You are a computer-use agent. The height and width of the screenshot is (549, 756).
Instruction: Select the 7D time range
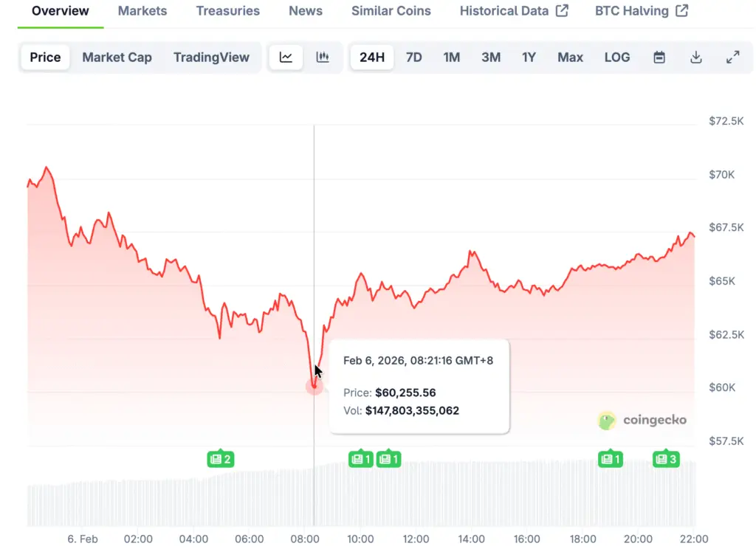[x=414, y=58]
